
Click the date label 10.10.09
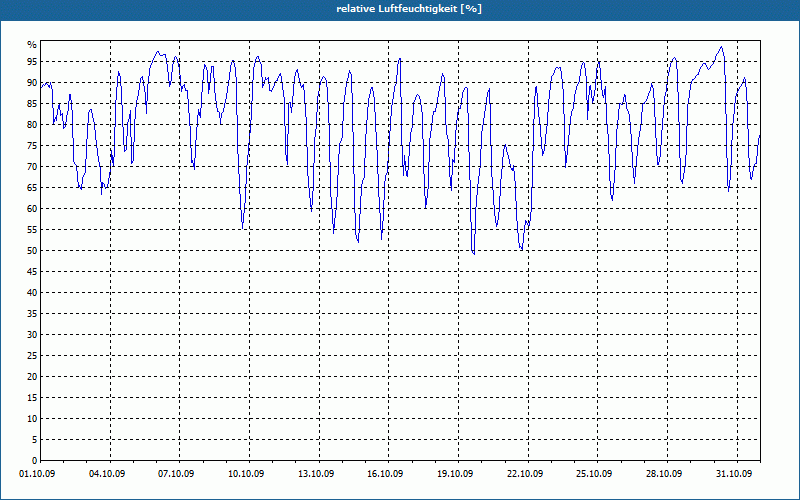[246, 474]
